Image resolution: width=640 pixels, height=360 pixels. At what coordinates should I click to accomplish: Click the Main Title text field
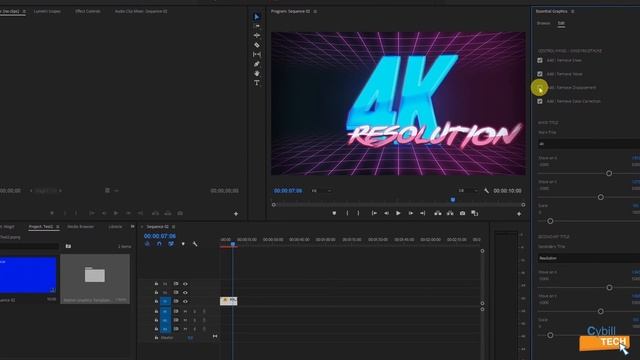click(588, 144)
